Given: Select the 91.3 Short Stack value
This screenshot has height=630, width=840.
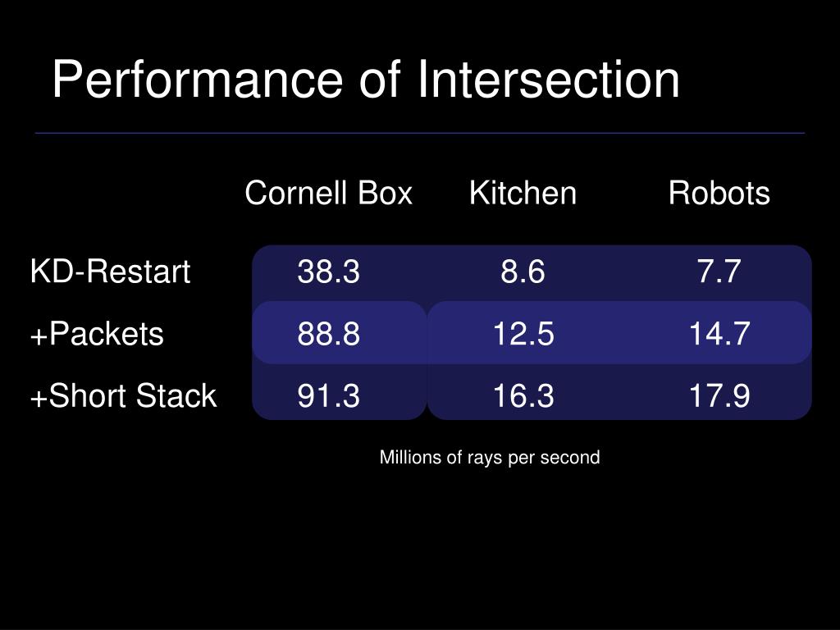Looking at the screenshot, I should pyautogui.click(x=328, y=396).
